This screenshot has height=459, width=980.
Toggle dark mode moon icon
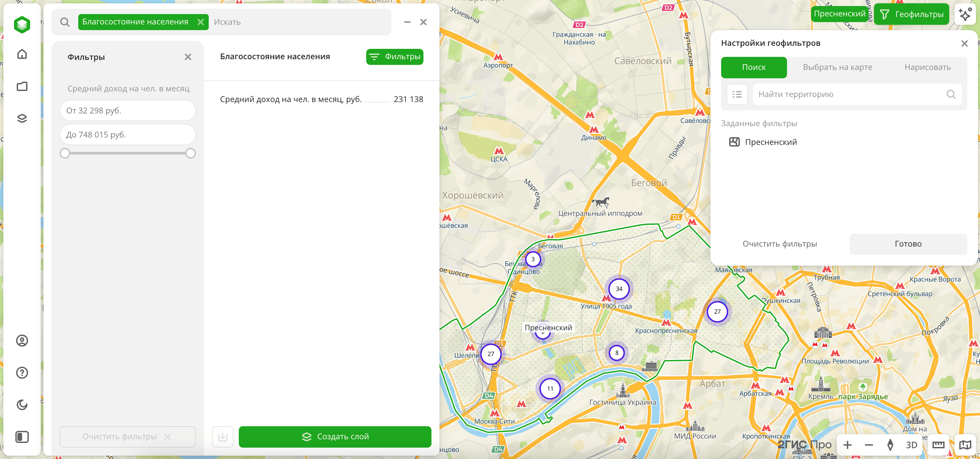[22, 404]
